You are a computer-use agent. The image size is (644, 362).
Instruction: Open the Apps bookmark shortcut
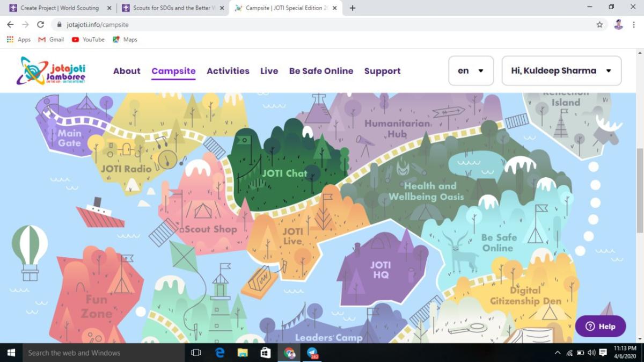point(19,40)
